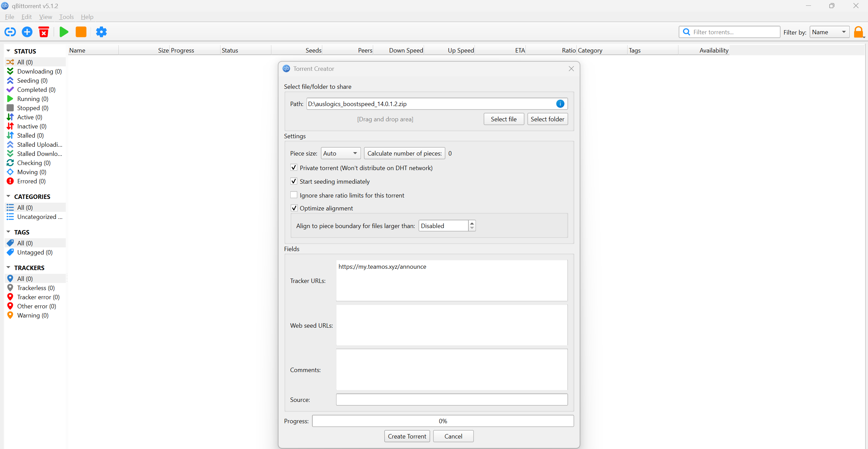
Task: Open the Help menu
Action: pyautogui.click(x=87, y=17)
